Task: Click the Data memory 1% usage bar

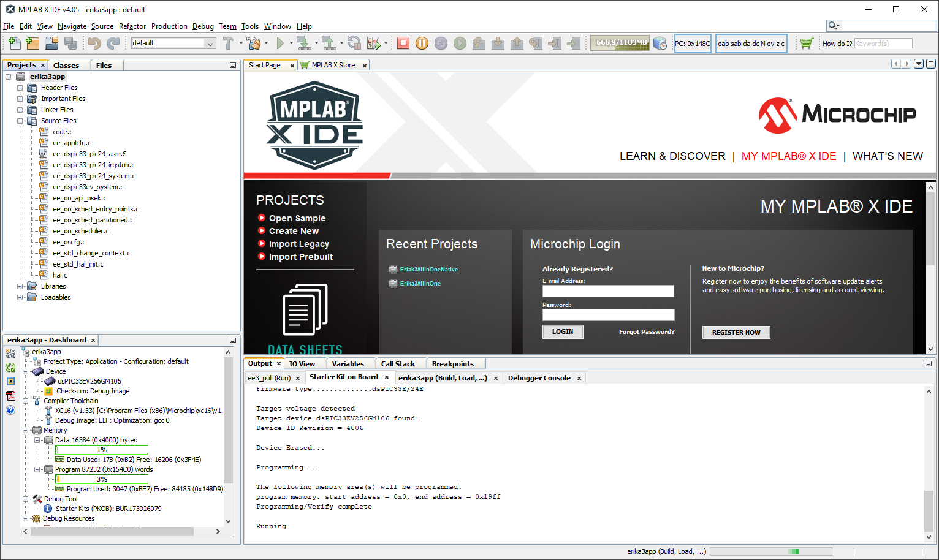Action: click(x=102, y=450)
